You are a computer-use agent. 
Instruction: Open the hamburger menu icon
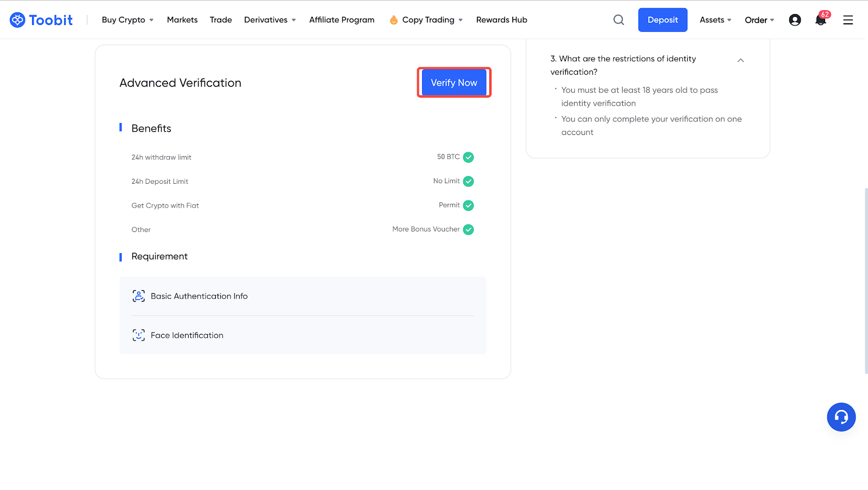(x=848, y=20)
